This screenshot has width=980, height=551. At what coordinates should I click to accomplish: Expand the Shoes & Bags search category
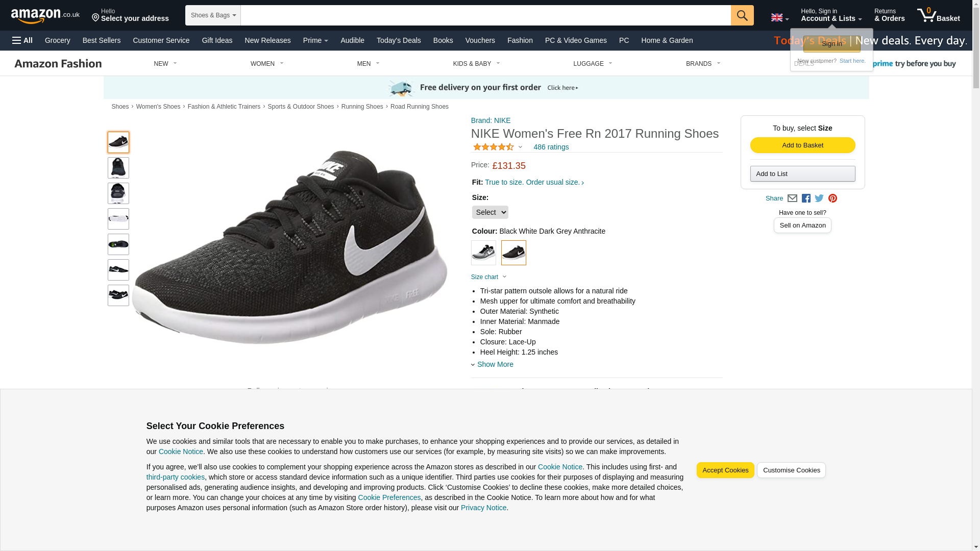tap(213, 15)
